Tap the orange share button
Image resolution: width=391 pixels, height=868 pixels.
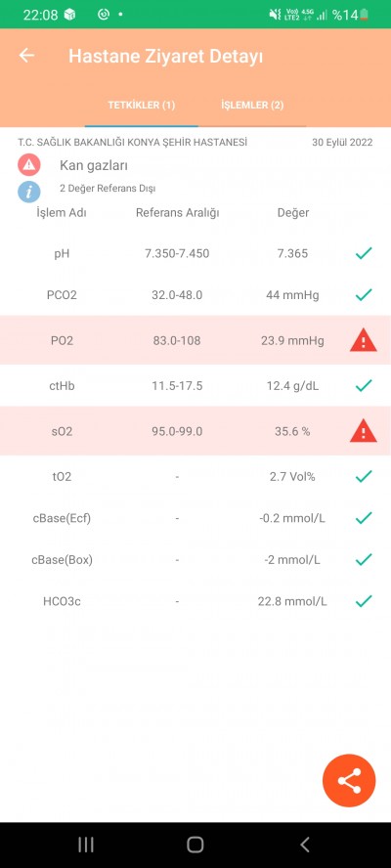[349, 781]
